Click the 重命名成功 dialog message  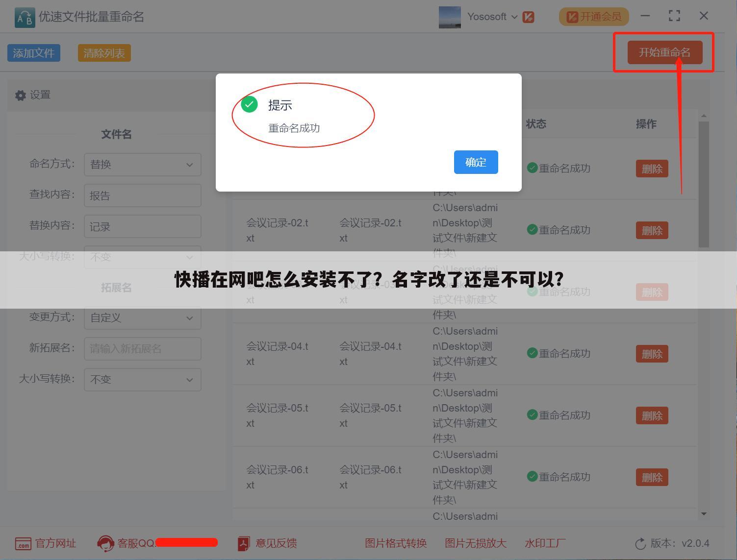tap(294, 128)
